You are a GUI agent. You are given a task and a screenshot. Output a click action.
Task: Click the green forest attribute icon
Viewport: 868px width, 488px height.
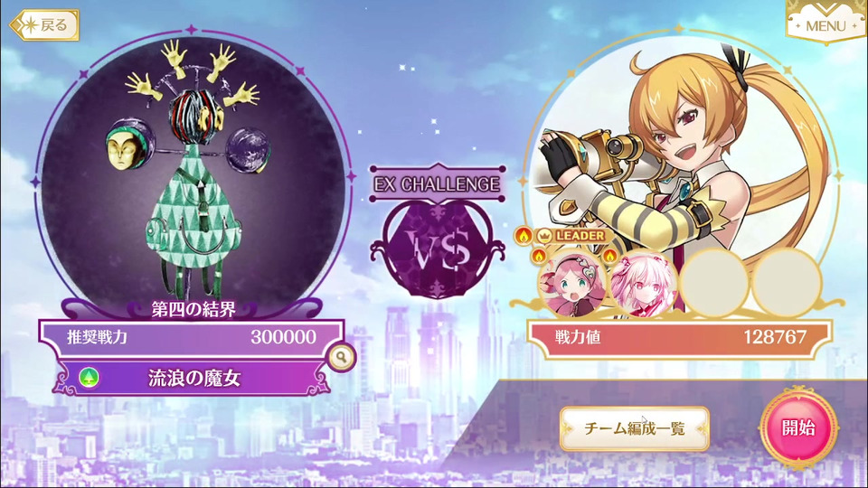coord(89,378)
